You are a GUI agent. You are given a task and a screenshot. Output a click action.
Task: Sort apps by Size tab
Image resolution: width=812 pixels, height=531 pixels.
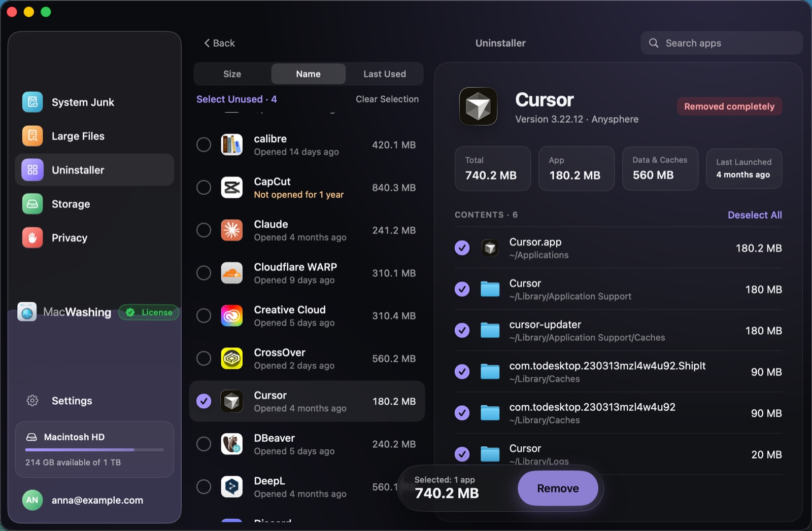(232, 74)
